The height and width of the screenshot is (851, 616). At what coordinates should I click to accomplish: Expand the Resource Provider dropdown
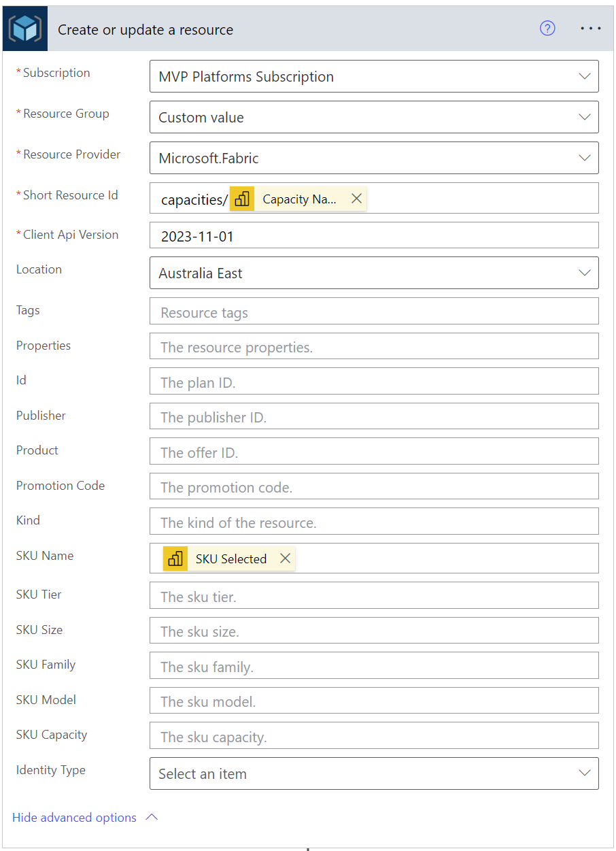(x=584, y=158)
